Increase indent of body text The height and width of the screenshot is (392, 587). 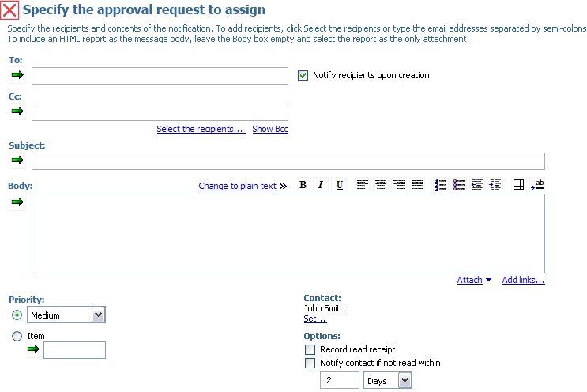click(495, 185)
